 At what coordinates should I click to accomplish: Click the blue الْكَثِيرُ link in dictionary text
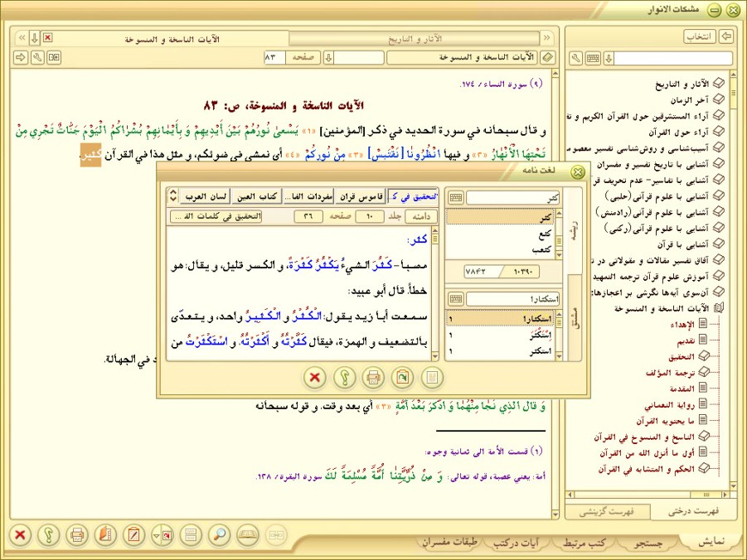[x=264, y=316]
